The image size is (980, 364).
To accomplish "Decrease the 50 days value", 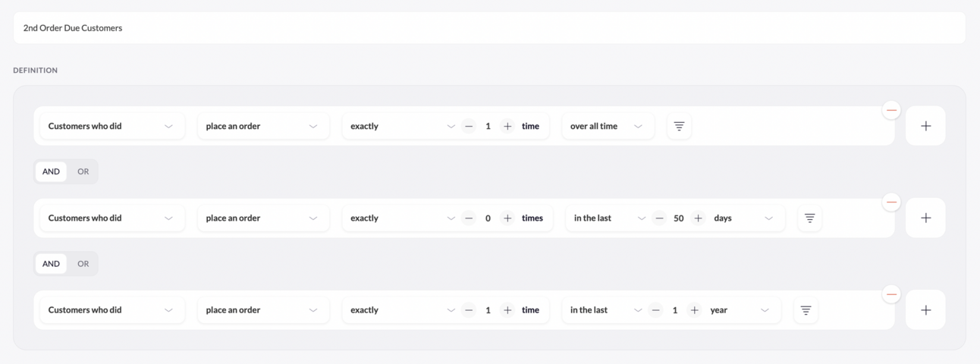I will click(659, 218).
